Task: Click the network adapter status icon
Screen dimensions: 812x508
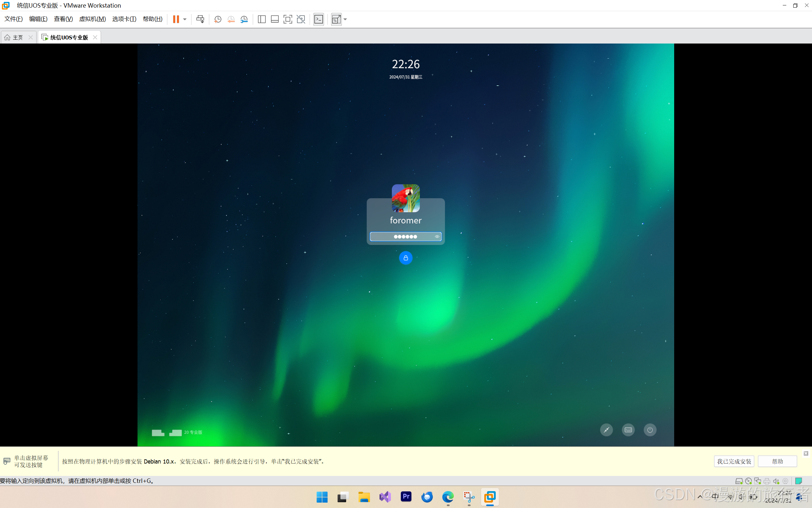Action: click(758, 481)
